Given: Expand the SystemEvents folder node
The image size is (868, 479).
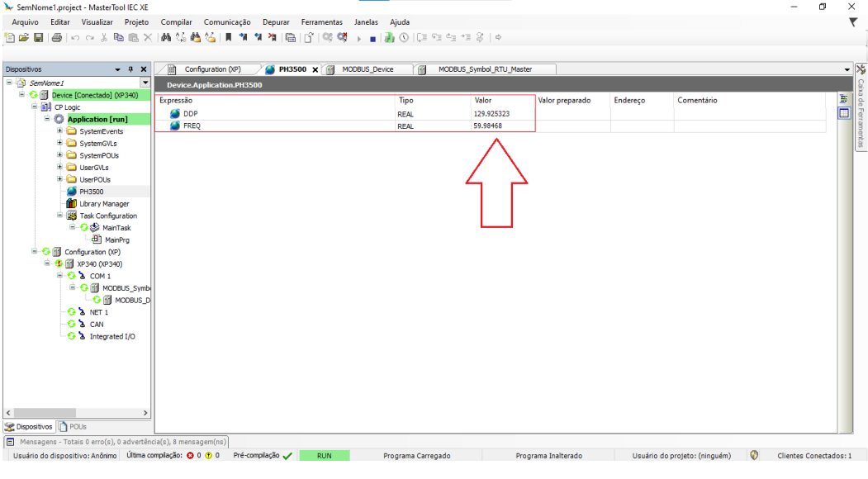Looking at the screenshot, I should [59, 131].
